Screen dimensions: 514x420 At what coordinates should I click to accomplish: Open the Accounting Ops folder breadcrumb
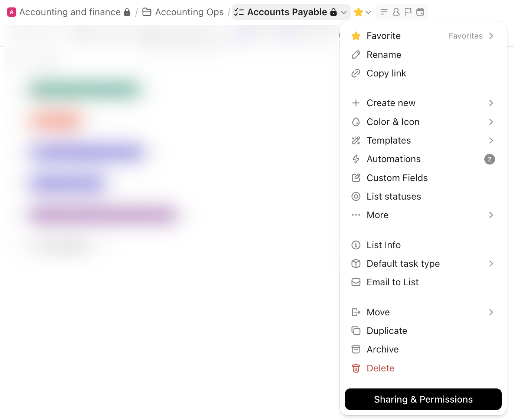pyautogui.click(x=189, y=12)
